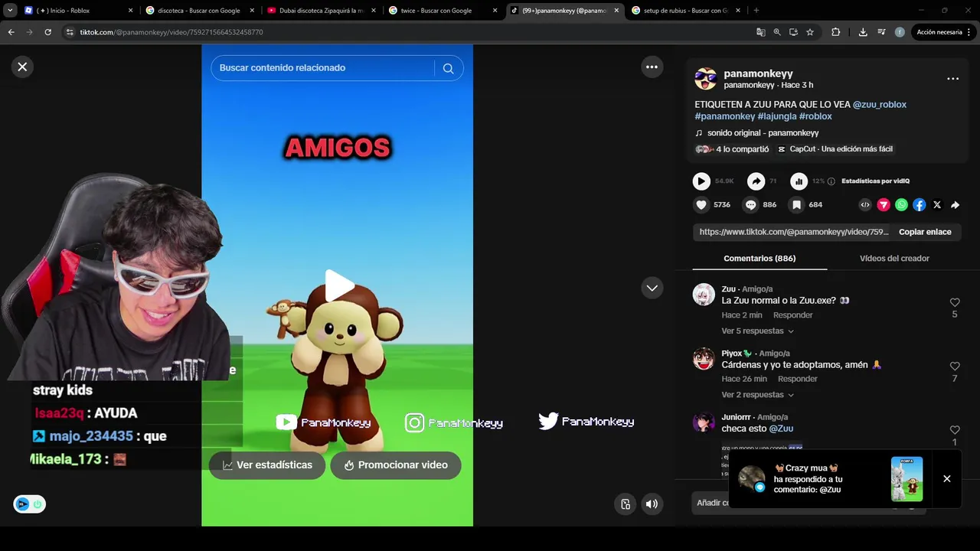Image resolution: width=980 pixels, height=551 pixels.
Task: Share video to WhatsApp
Action: tap(901, 205)
